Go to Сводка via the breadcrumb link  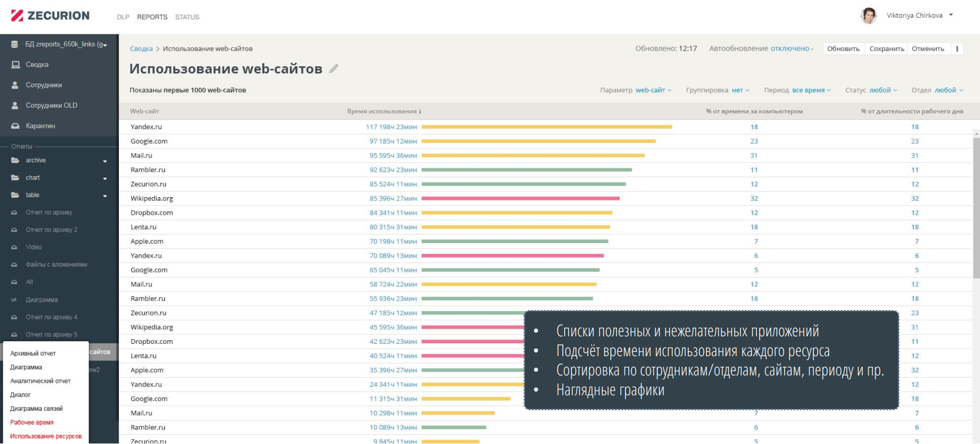tap(141, 49)
